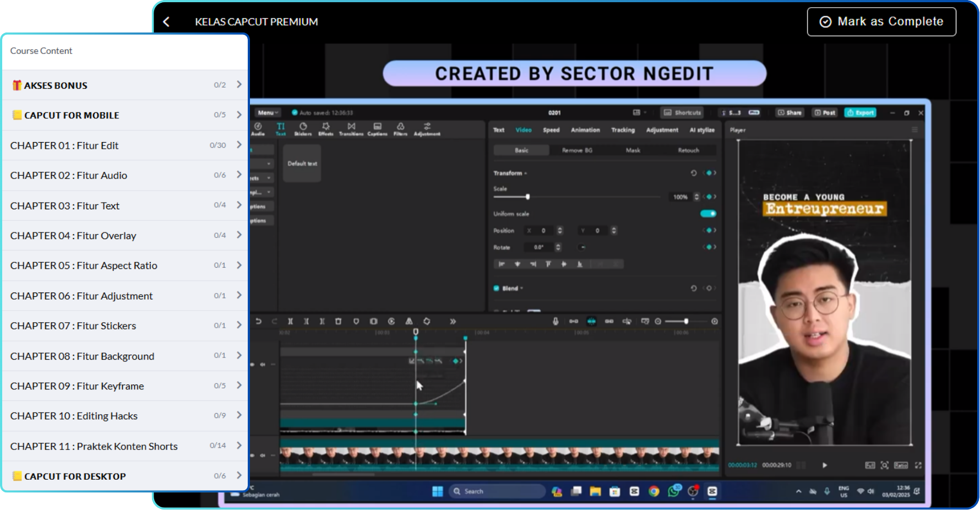Open the Shortcuts button
Image resolution: width=980 pixels, height=510 pixels.
click(683, 112)
